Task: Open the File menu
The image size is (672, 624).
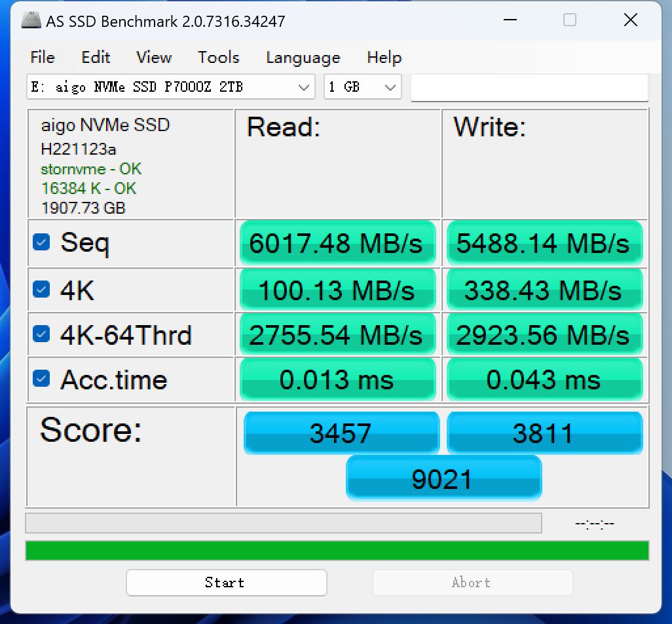Action: [43, 58]
